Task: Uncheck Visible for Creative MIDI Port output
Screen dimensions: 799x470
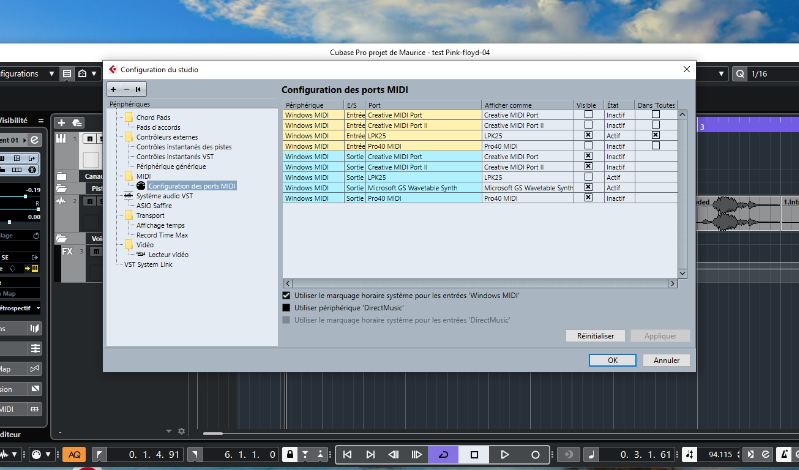Action: point(588,156)
